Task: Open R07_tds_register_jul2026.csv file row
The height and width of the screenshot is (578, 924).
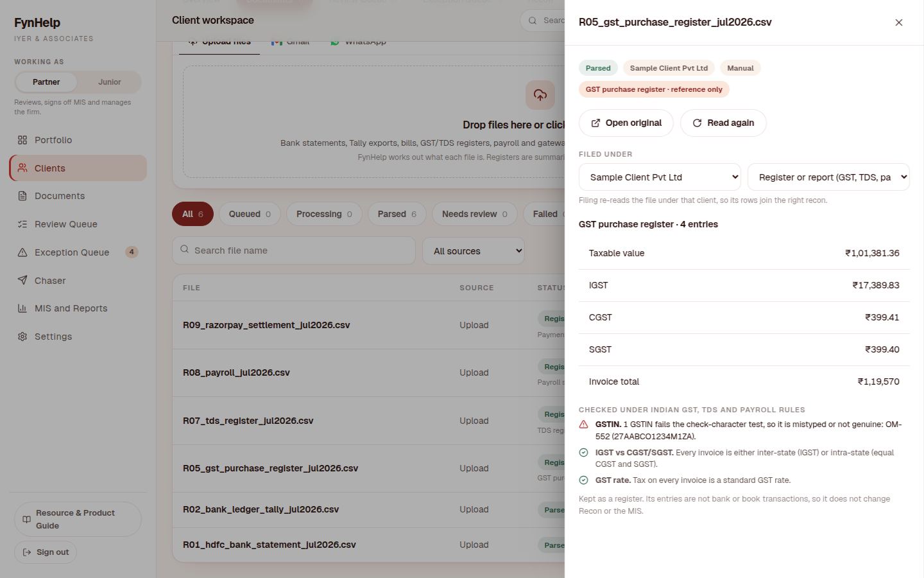Action: coord(368,421)
